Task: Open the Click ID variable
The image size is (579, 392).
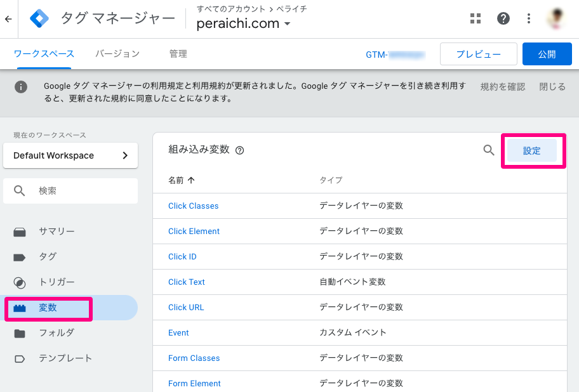Action: [182, 257]
